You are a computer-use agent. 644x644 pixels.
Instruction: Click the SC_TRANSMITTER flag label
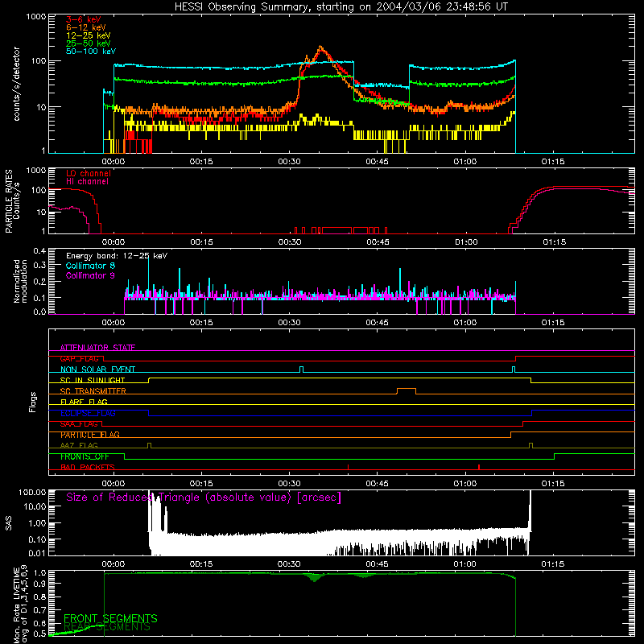(93, 391)
